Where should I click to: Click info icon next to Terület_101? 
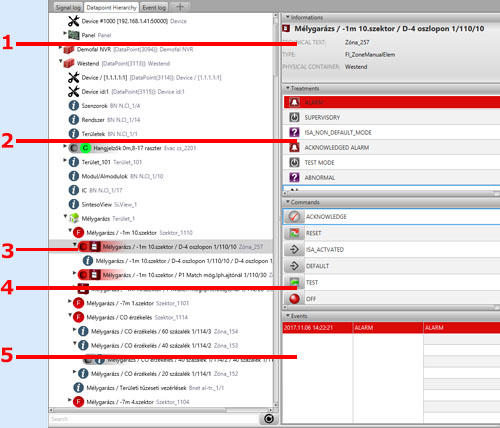[73, 162]
